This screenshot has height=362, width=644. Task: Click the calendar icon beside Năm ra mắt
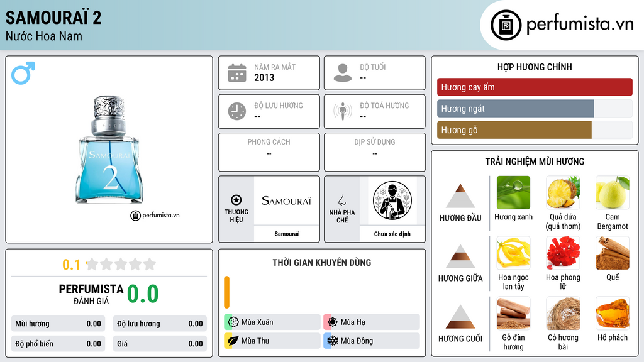point(237,73)
